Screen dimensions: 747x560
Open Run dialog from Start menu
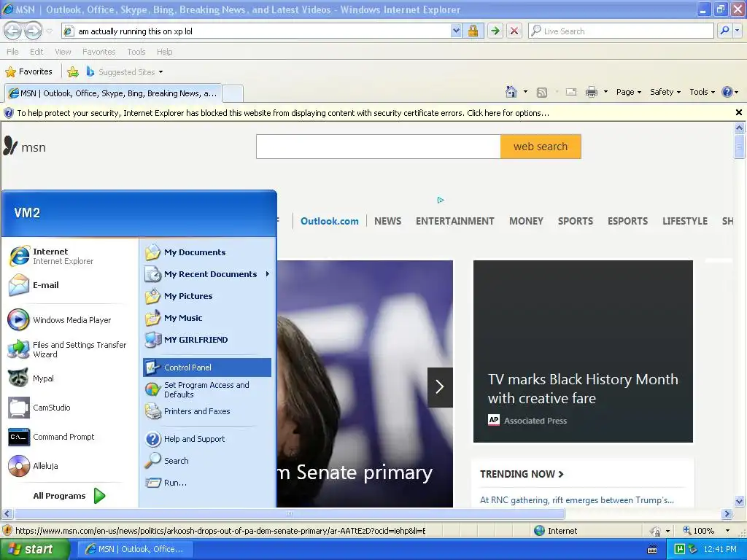coord(207,483)
